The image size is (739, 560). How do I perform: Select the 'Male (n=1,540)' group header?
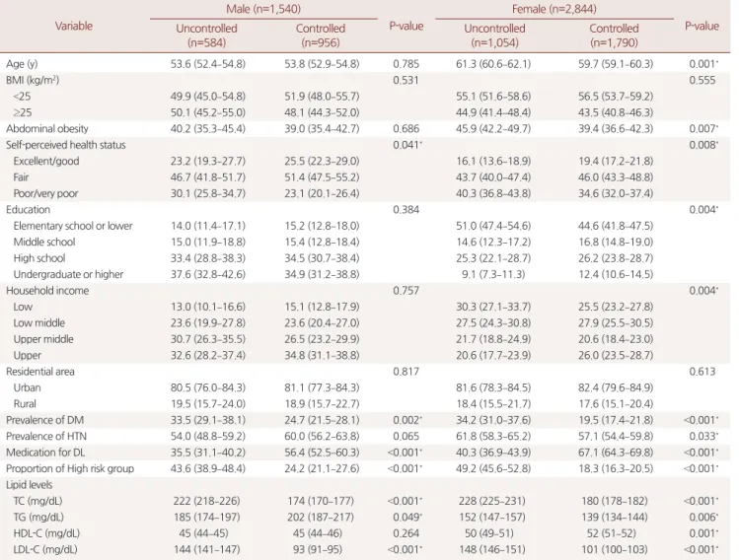[263, 9]
